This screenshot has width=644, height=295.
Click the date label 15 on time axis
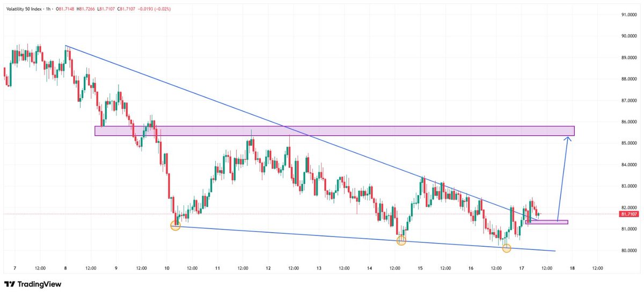(420, 268)
